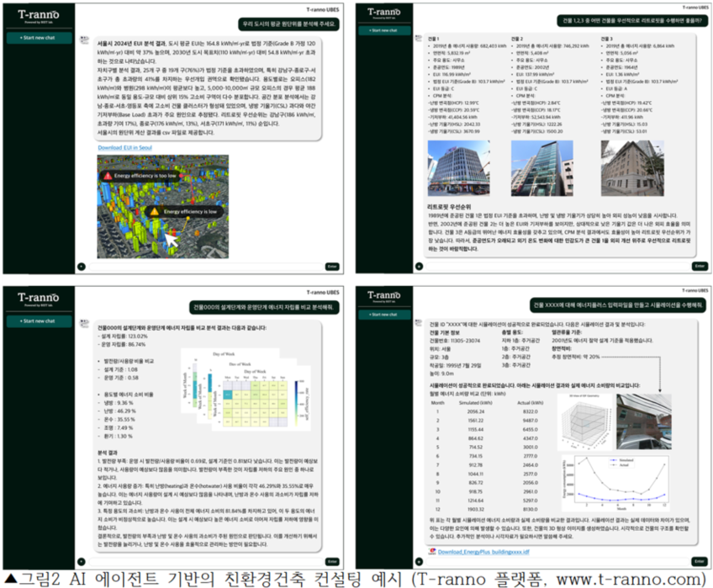Click the actual value 8322.0 for month 1

531,411
